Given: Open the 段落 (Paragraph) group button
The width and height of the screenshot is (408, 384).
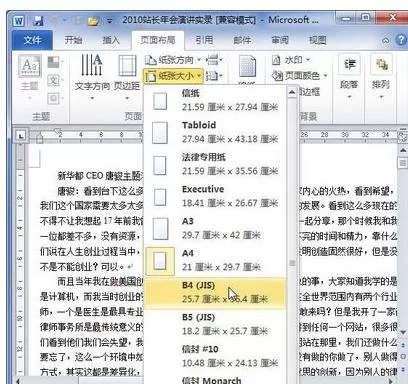Looking at the screenshot, I should point(349,77).
